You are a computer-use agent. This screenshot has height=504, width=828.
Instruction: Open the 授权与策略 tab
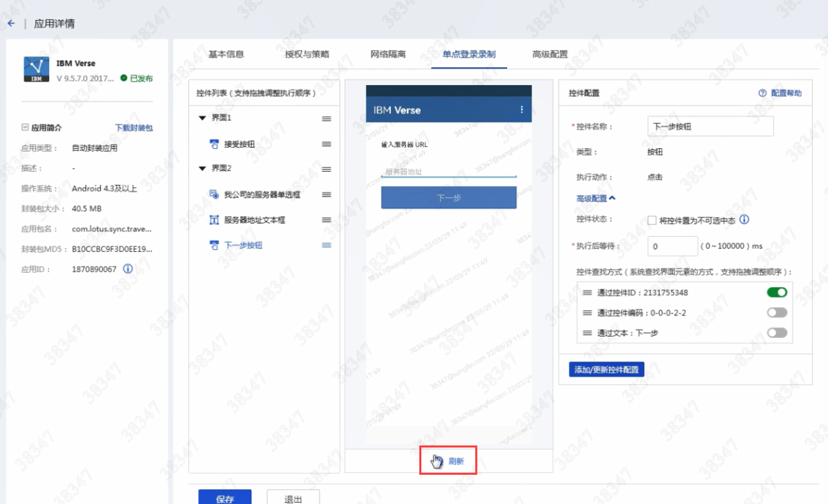[x=307, y=54]
